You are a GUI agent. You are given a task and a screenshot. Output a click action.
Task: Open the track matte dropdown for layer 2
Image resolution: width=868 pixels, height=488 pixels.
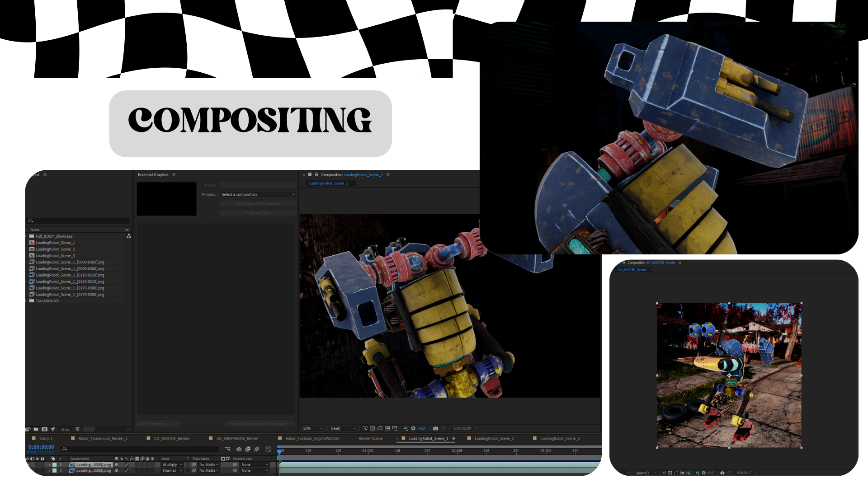coord(209,471)
